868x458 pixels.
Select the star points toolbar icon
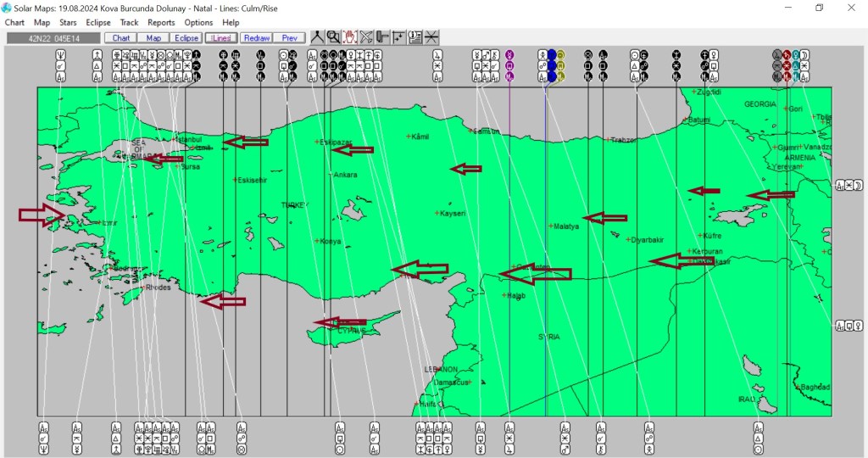[x=398, y=37]
